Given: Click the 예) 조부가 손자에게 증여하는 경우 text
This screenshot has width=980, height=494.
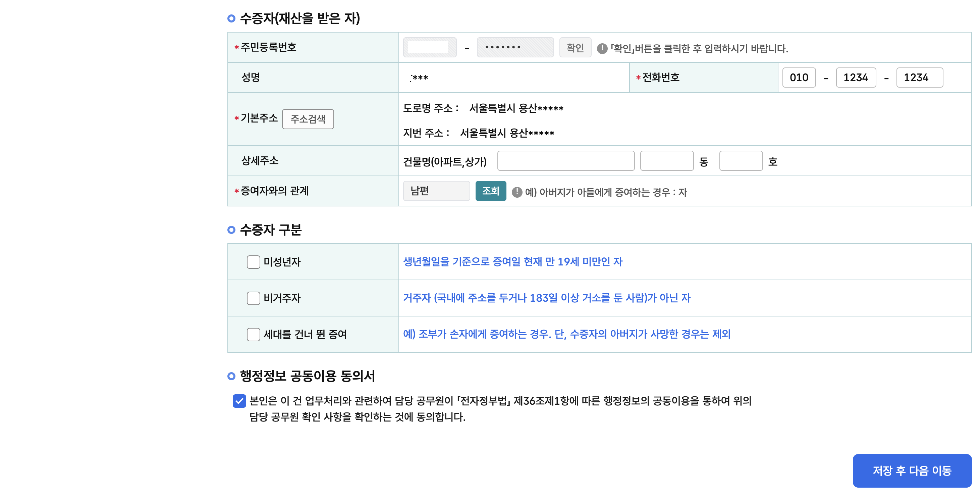Looking at the screenshot, I should pyautogui.click(x=477, y=334).
